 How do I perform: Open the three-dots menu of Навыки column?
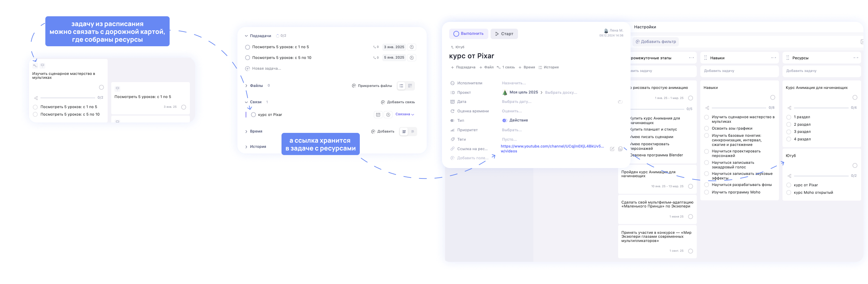773,58
